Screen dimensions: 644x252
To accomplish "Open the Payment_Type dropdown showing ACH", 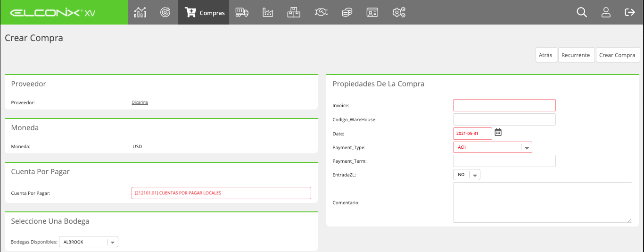I will coord(492,147).
